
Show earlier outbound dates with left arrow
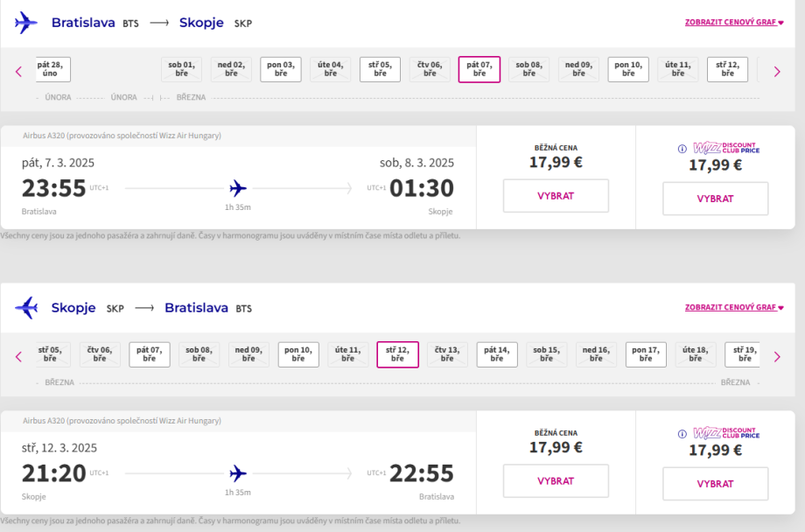pyautogui.click(x=18, y=72)
